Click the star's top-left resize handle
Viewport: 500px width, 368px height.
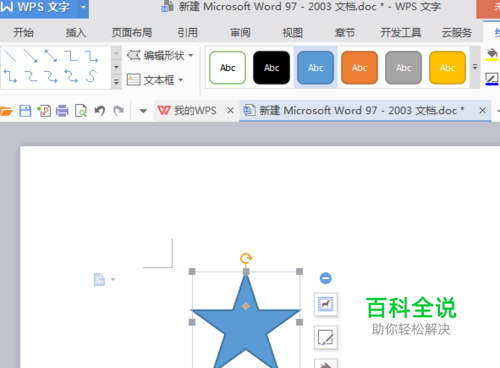coord(192,272)
